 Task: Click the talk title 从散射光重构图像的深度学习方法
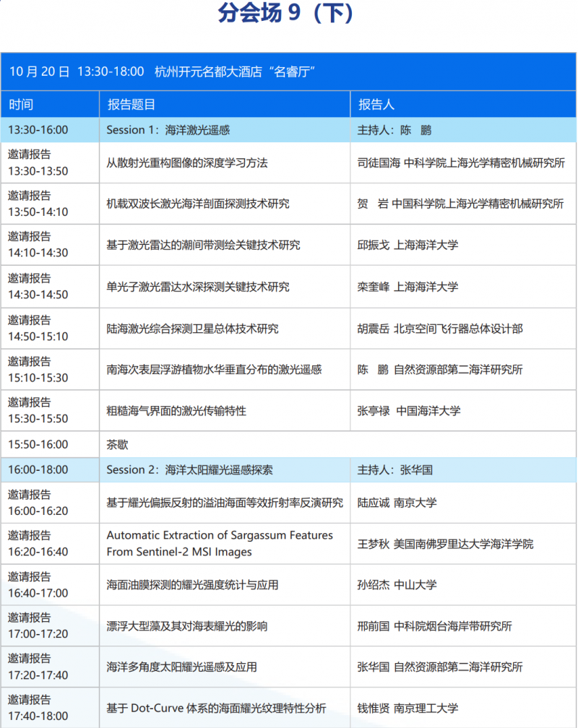pos(187,163)
